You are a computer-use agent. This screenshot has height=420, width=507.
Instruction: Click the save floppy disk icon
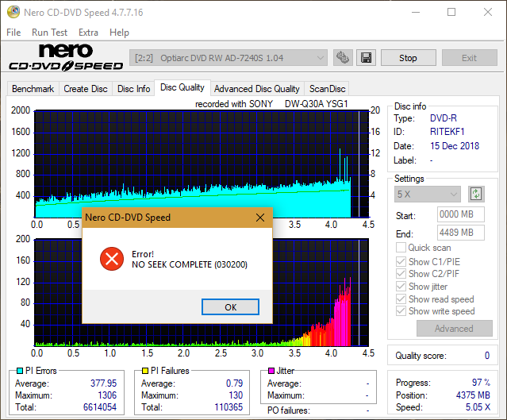point(366,58)
